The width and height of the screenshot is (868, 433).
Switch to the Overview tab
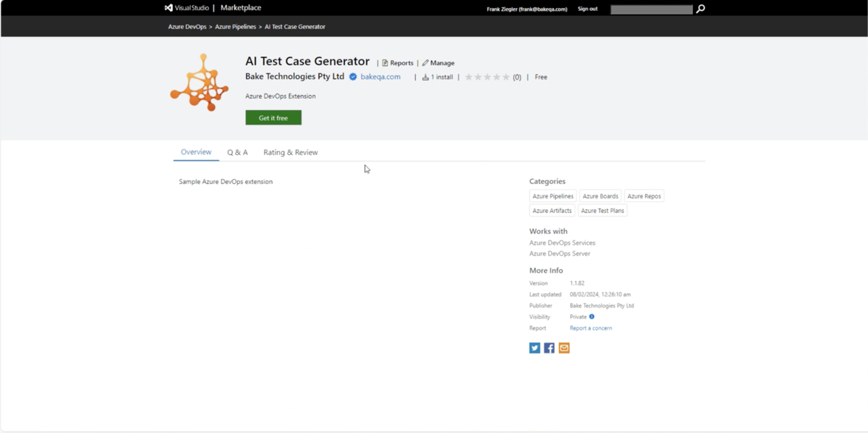coord(196,152)
